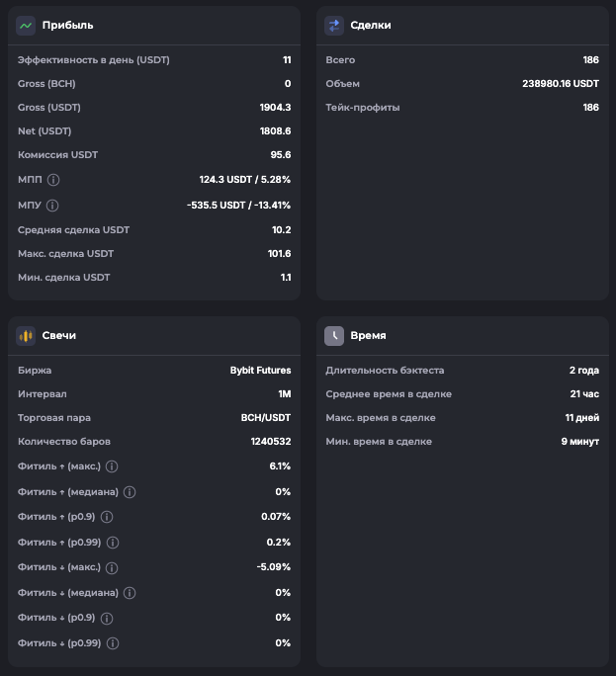The image size is (616, 676).
Task: Click the BCH/USDT trading pair value
Action: [266, 418]
